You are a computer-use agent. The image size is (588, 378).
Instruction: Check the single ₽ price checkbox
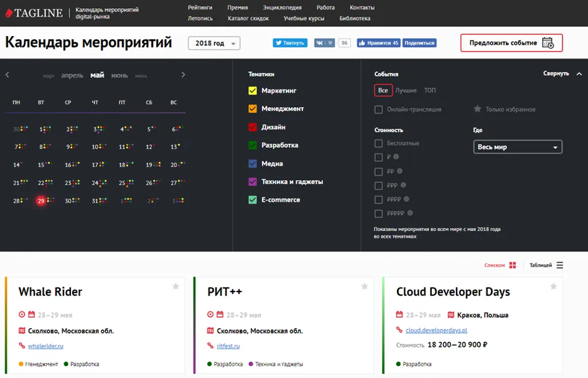[x=379, y=158]
